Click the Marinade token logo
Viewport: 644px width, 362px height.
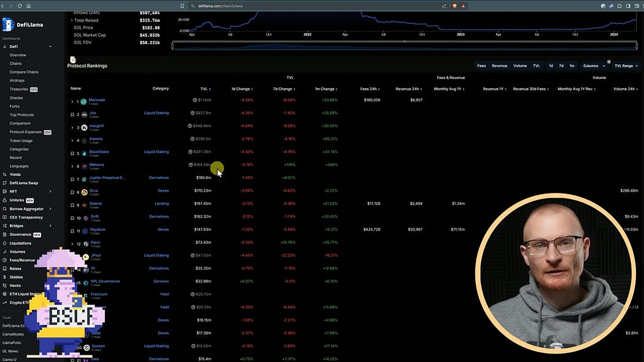pyautogui.click(x=83, y=102)
